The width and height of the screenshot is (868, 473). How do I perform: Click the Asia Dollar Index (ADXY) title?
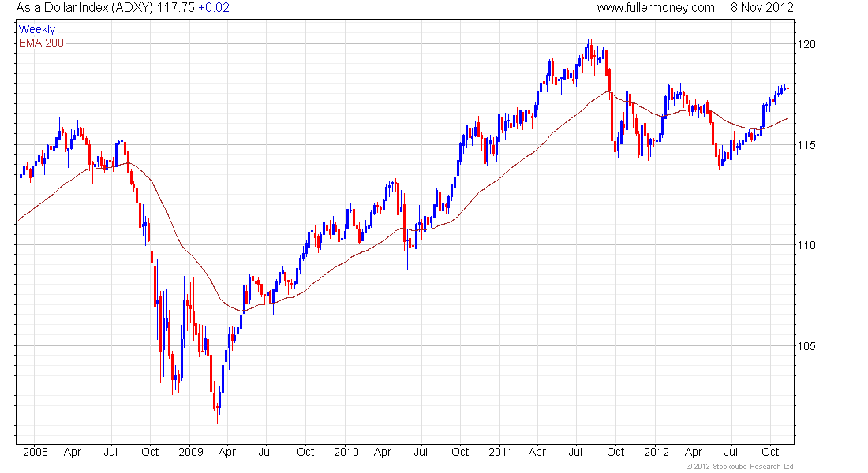(x=85, y=8)
